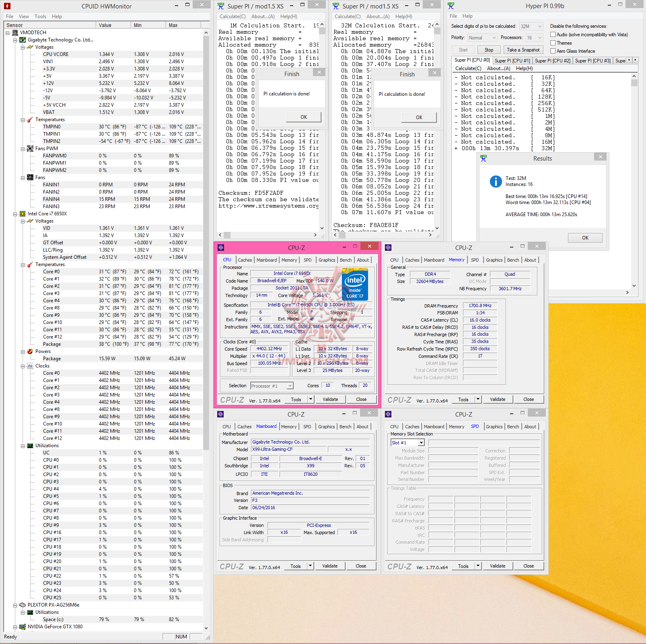This screenshot has width=646, height=644.
Task: Click the Powers flame icon in HWMonitor
Action: pos(30,351)
